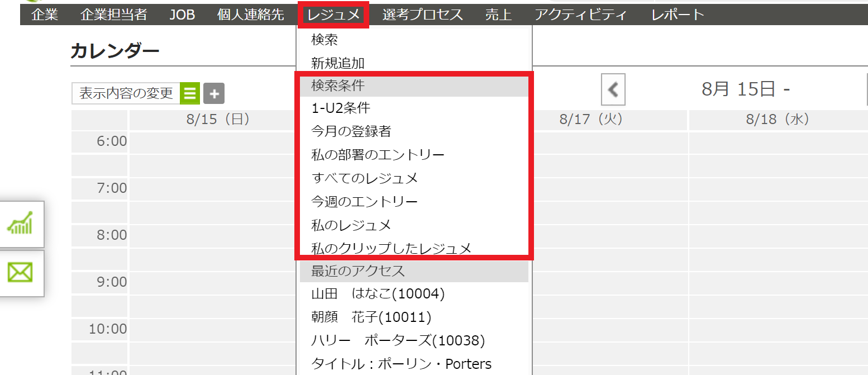This screenshot has width=868, height=375.
Task: Open the green mail envelope side icon
Action: tap(20, 273)
